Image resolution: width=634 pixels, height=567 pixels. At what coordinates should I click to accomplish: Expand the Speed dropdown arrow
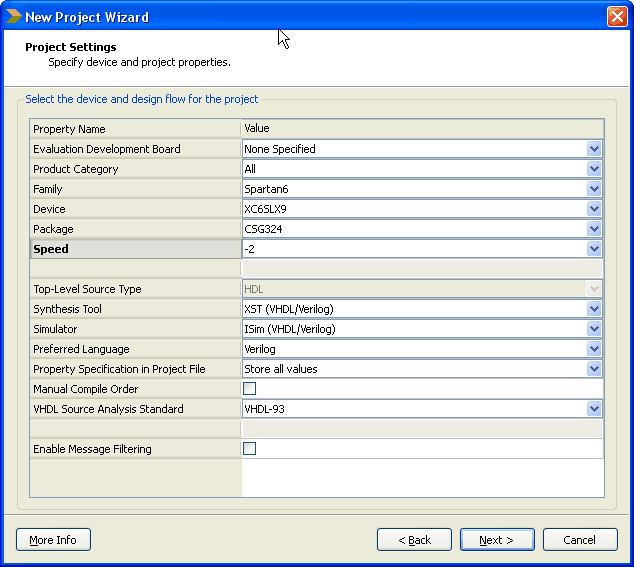click(594, 249)
